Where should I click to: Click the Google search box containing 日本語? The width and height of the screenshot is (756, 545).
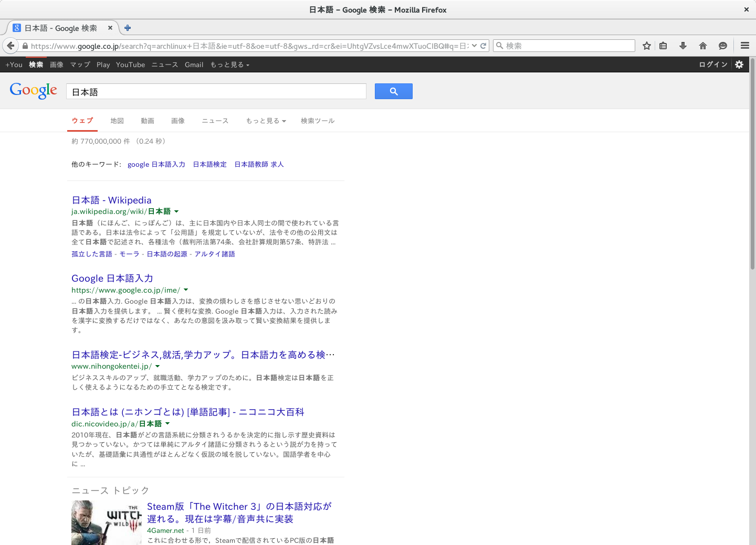point(216,91)
